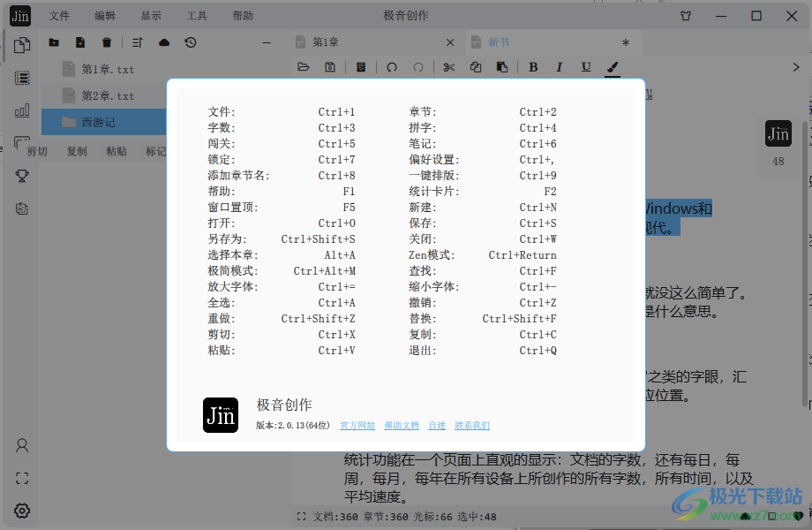Open the 工具 menu
The width and height of the screenshot is (812, 530).
(197, 16)
